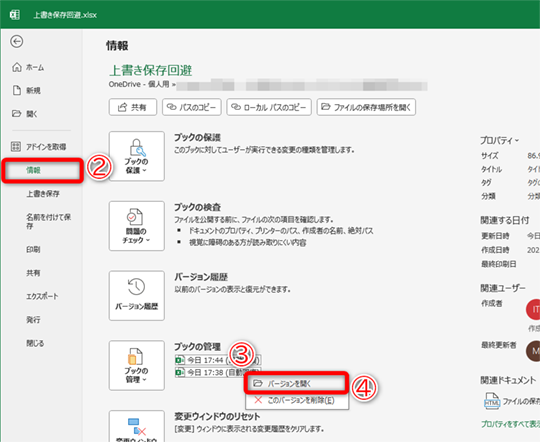Choose バージョンを開く in context menu
540x442 pixels.
click(296, 383)
